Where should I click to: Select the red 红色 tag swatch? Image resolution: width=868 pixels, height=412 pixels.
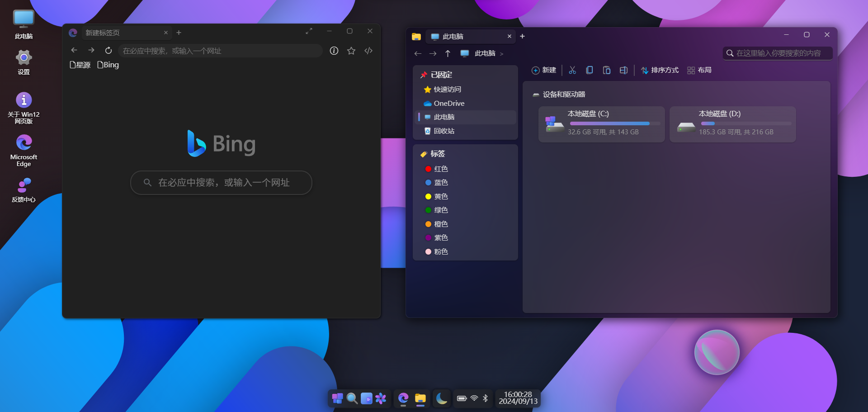428,169
